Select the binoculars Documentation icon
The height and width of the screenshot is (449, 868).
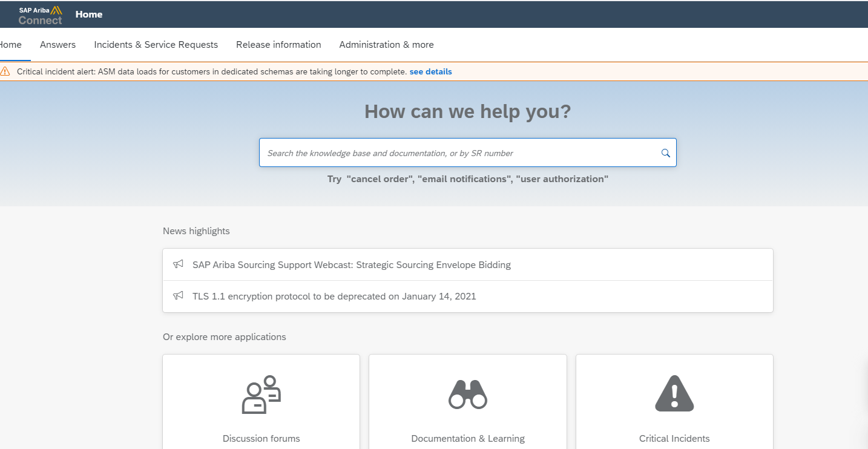(468, 395)
